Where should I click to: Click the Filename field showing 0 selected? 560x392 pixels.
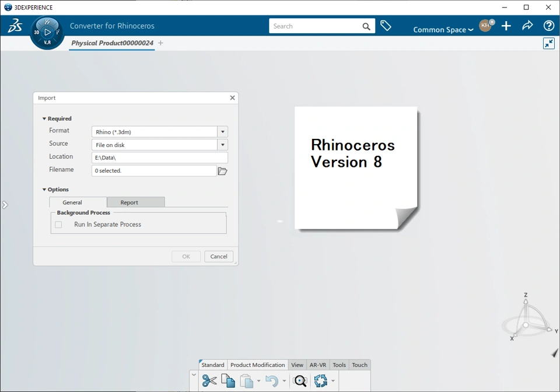pos(154,171)
